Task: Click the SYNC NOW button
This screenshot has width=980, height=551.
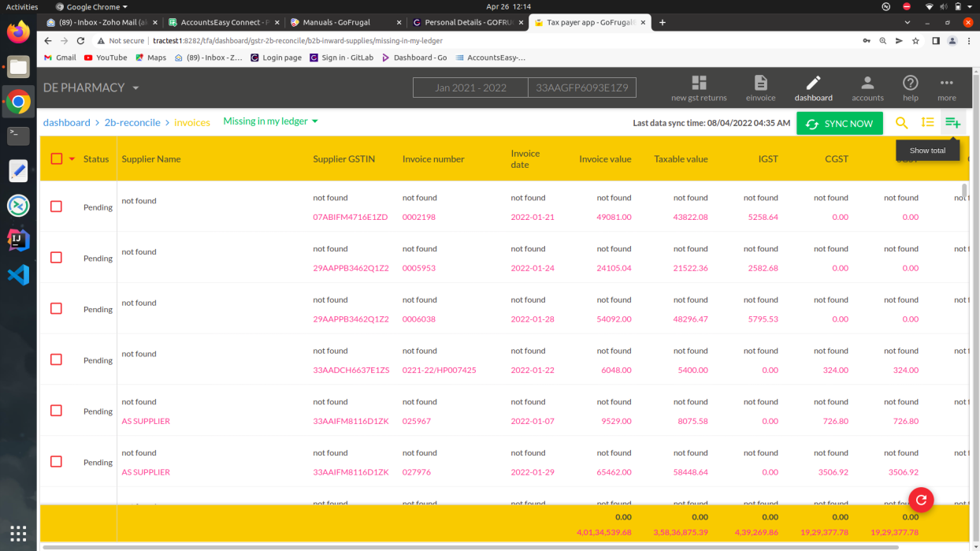Action: (840, 124)
